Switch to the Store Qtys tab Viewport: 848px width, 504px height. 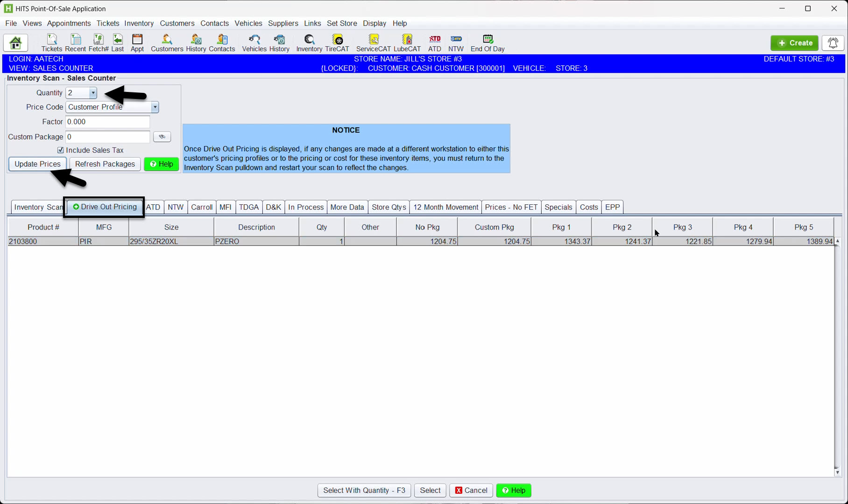(389, 207)
